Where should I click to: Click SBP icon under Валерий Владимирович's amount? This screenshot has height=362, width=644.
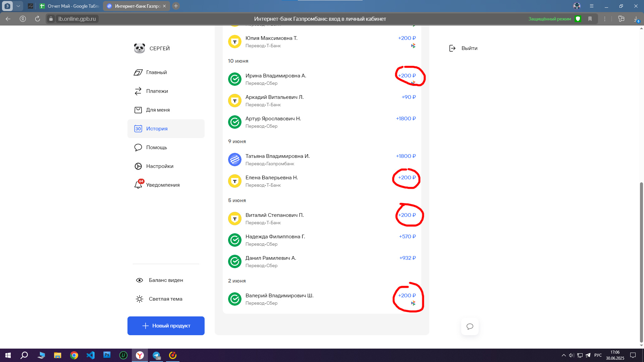(413, 303)
